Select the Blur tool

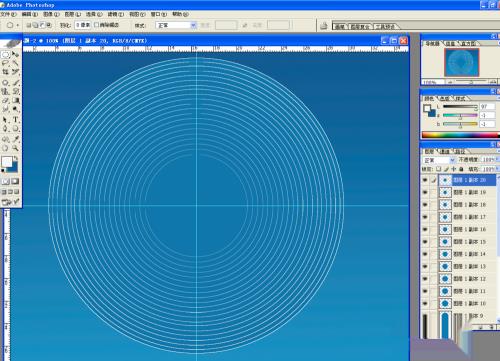(6, 109)
